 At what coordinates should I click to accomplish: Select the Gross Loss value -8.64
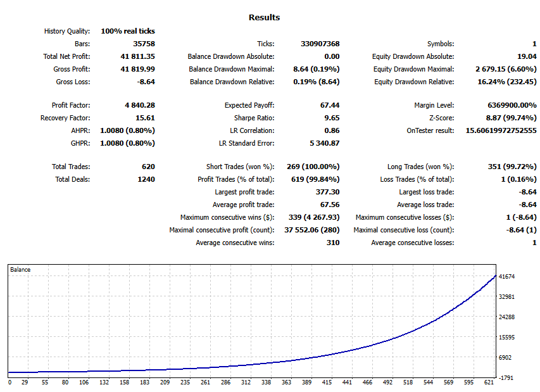coord(146,82)
